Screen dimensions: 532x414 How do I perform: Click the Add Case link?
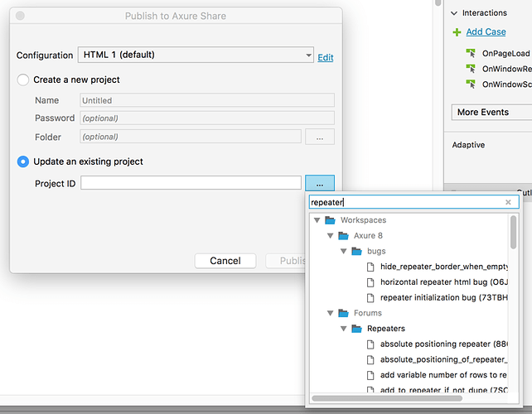click(x=486, y=31)
